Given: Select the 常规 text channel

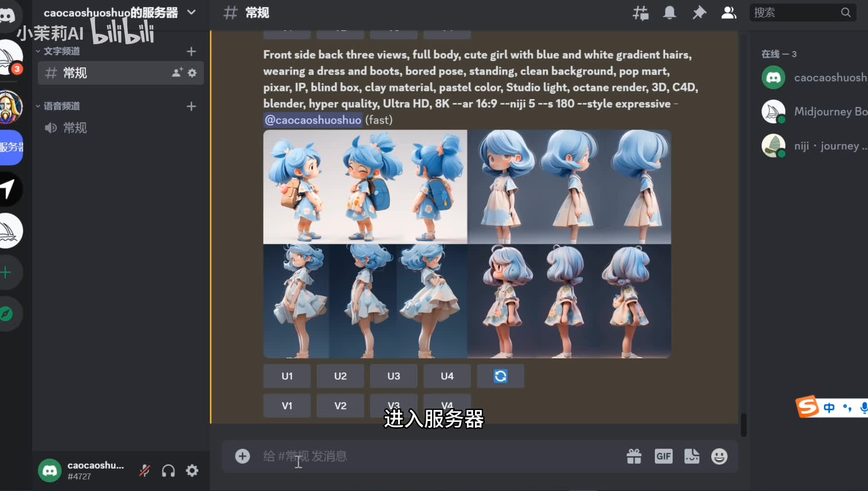Looking at the screenshot, I should pyautogui.click(x=75, y=73).
